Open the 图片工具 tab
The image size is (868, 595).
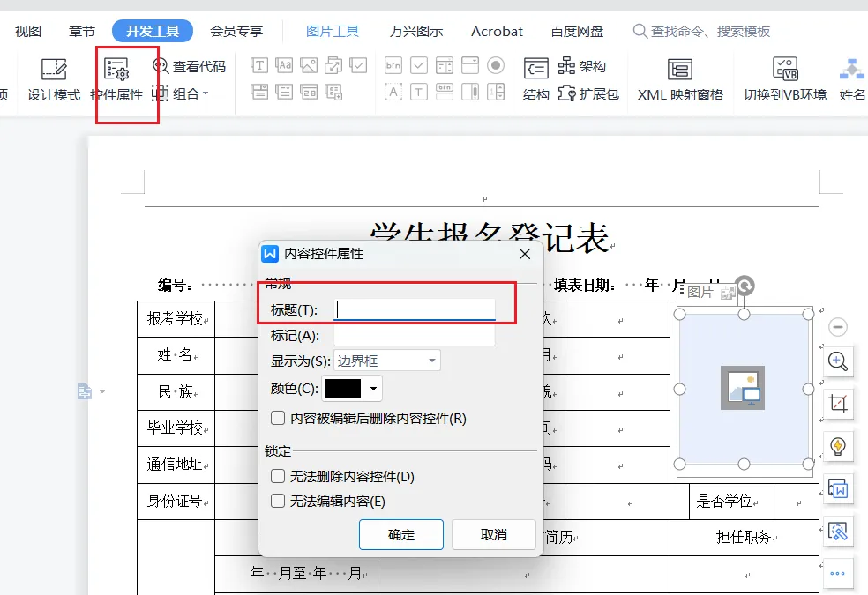(x=333, y=31)
